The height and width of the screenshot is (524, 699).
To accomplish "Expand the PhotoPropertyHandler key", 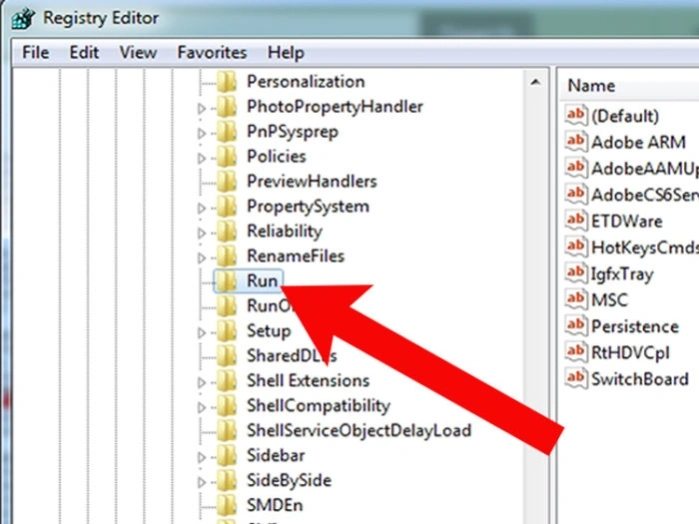I will 201,108.
